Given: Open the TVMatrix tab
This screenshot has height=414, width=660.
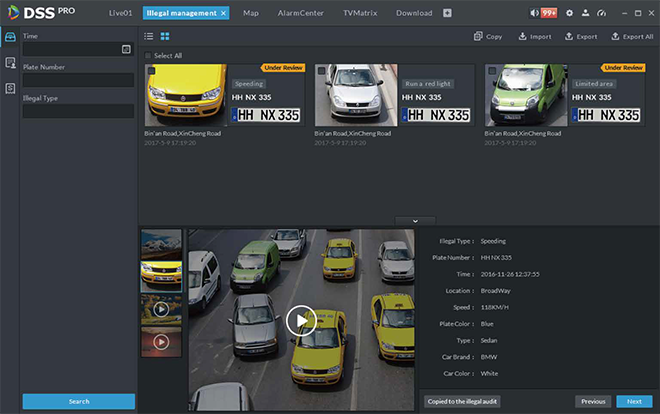Looking at the screenshot, I should tap(359, 13).
